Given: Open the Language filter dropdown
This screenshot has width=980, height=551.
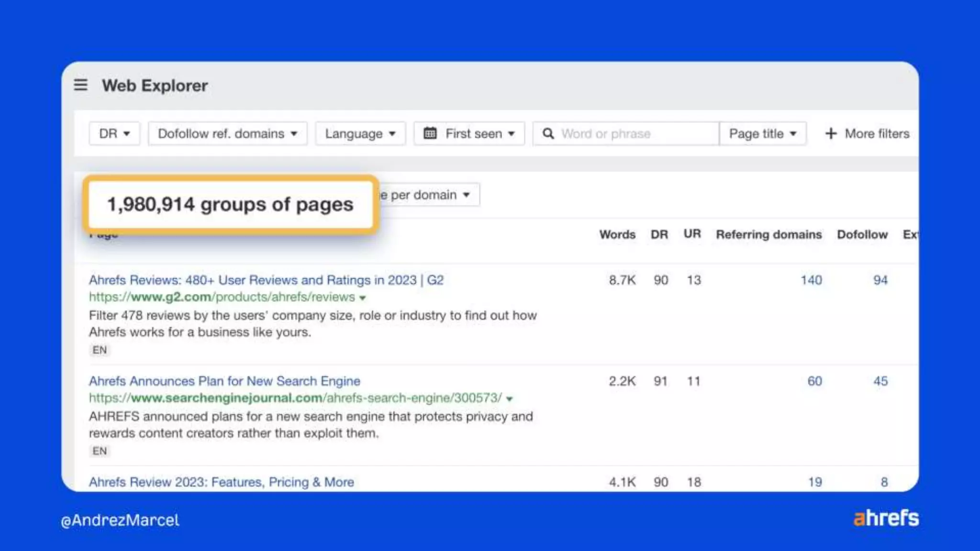Looking at the screenshot, I should (360, 133).
